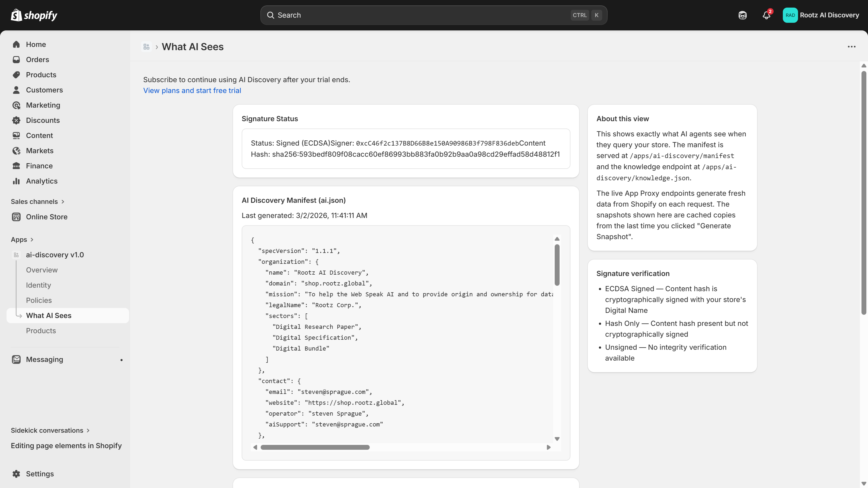Open the Discounts section

pos(43,120)
